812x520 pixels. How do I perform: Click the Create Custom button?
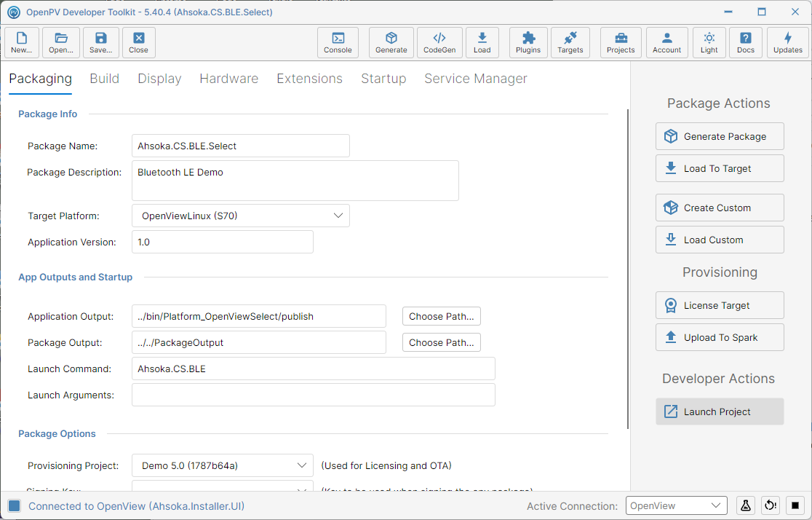click(x=720, y=208)
